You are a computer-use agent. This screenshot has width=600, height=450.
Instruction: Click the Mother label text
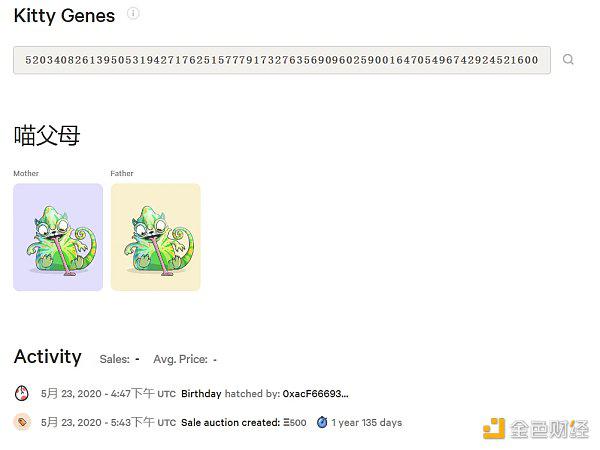click(x=26, y=173)
